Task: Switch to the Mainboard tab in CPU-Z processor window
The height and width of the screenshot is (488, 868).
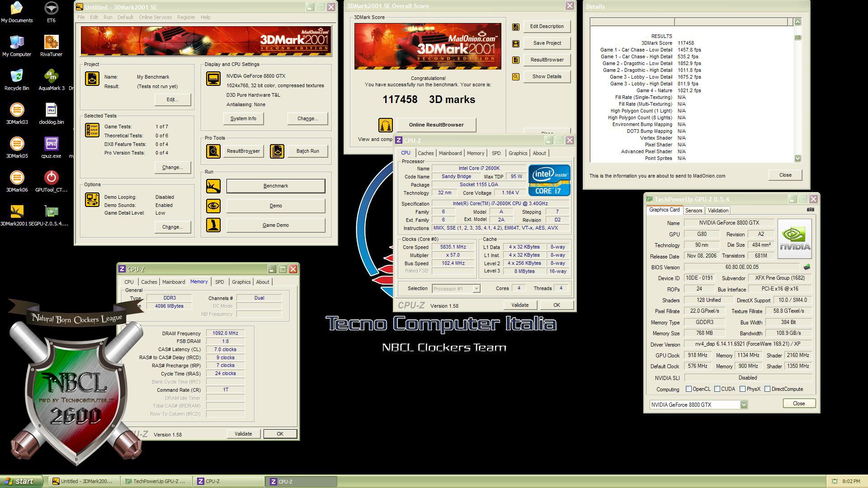Action: (450, 153)
